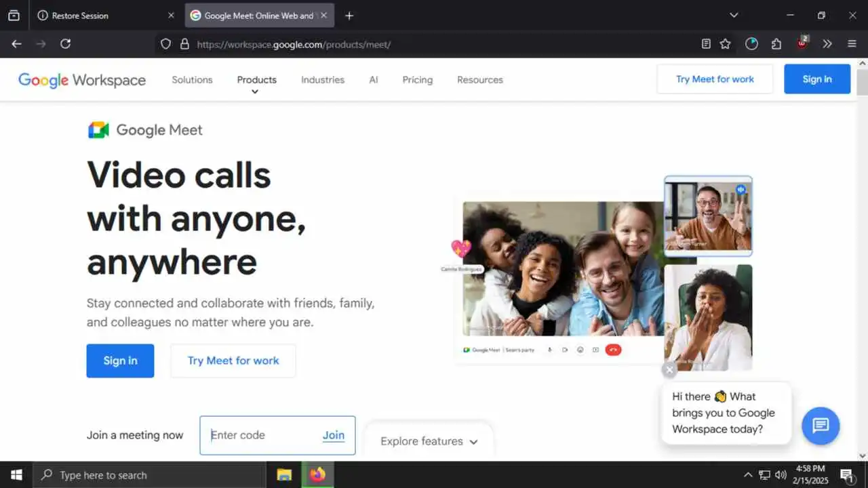The width and height of the screenshot is (868, 488).
Task: Click the red hang-up button in illustration
Action: (613, 350)
